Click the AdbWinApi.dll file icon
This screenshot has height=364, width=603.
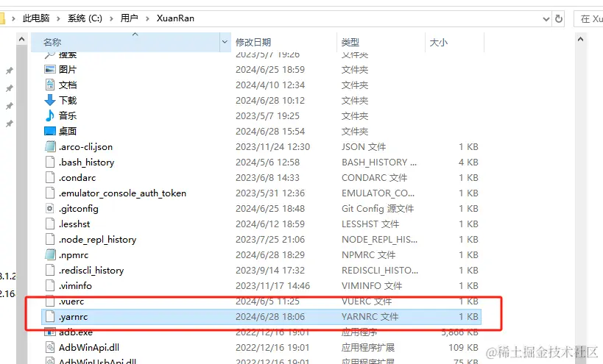pyautogui.click(x=50, y=348)
